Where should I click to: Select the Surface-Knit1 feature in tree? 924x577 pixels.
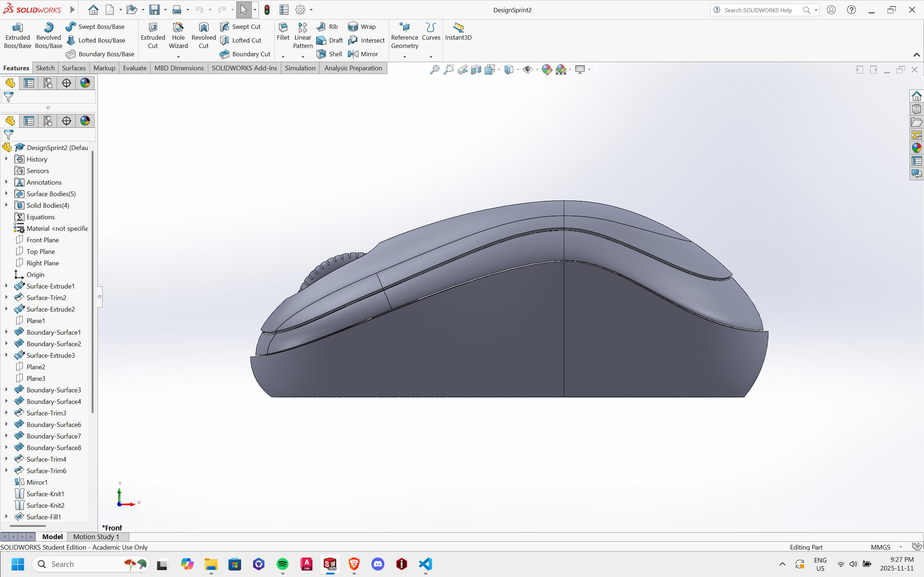click(x=45, y=494)
